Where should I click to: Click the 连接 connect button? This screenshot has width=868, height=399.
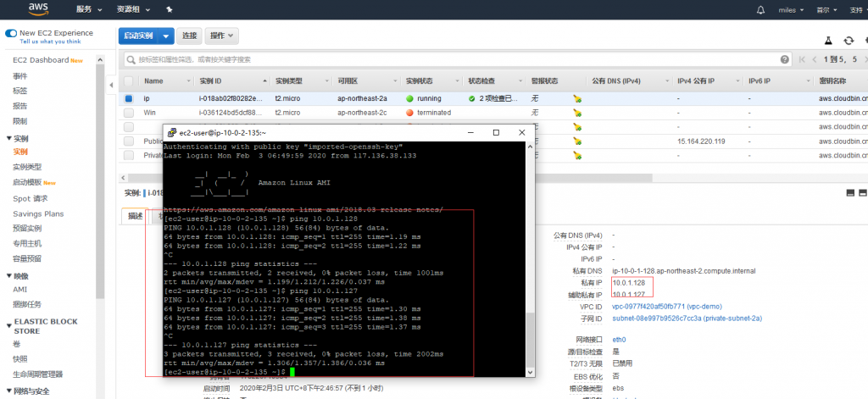click(189, 36)
